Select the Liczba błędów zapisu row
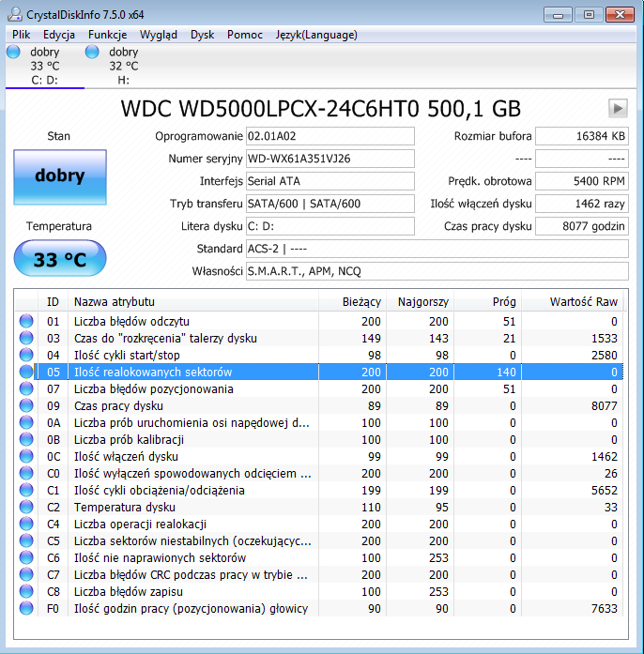The width and height of the screenshot is (644, 654). [x=319, y=591]
